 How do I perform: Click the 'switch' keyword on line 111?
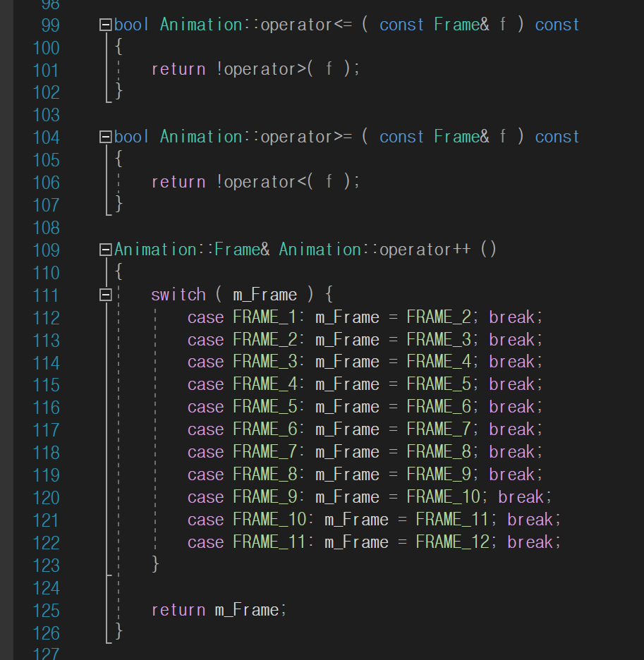[x=178, y=295]
